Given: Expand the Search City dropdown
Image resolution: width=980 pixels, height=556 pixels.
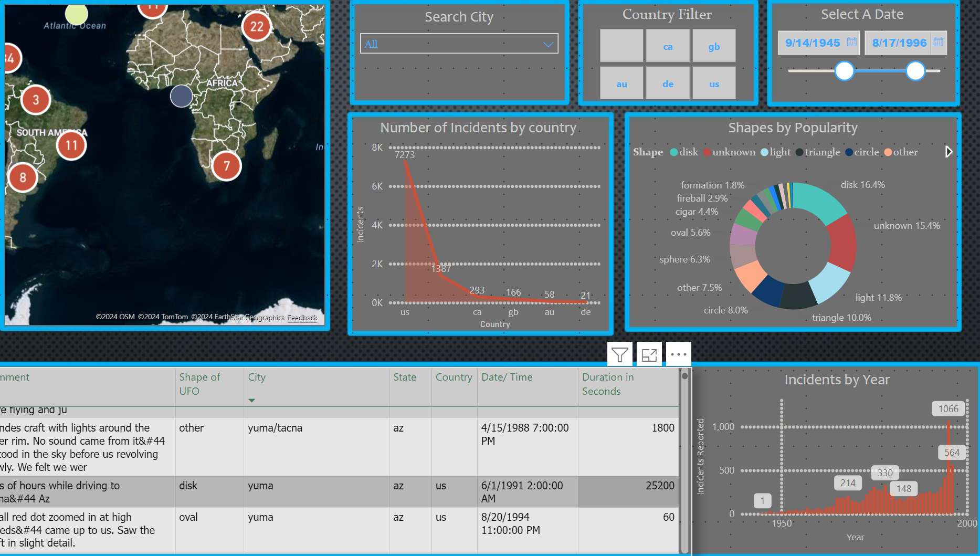Looking at the screenshot, I should [548, 44].
